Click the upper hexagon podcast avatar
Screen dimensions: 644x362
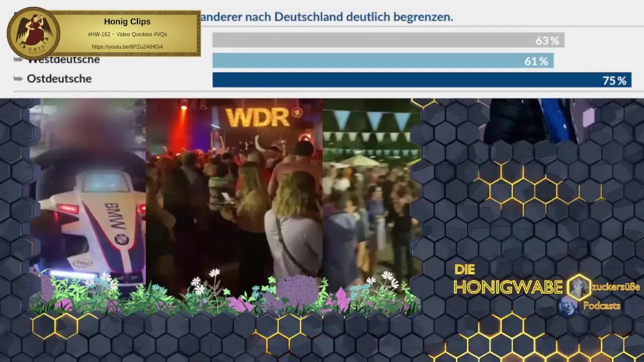pos(579,287)
